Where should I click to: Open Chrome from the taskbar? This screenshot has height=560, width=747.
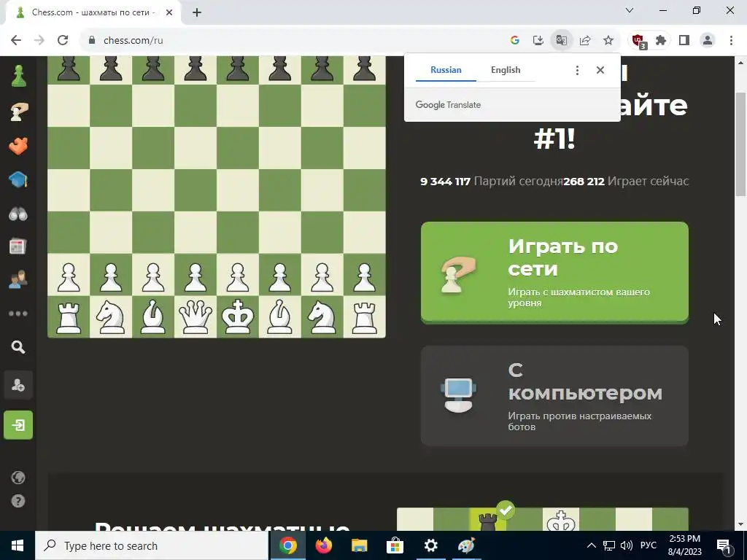click(287, 545)
